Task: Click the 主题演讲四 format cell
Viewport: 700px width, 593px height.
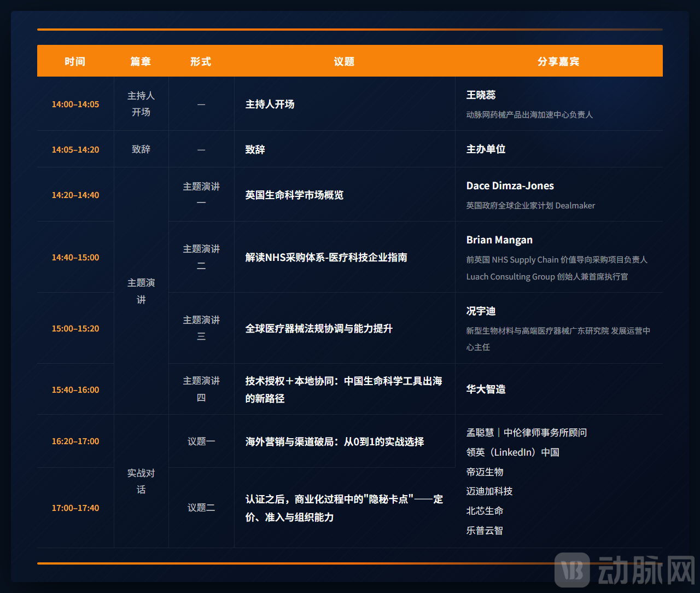Action: [201, 389]
